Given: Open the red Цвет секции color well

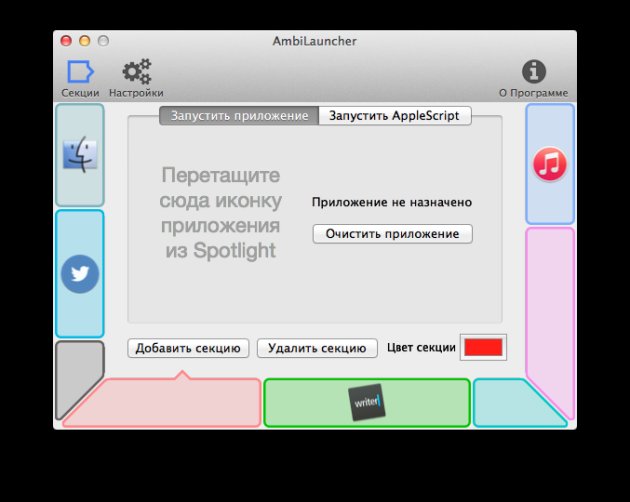Looking at the screenshot, I should click(483, 347).
